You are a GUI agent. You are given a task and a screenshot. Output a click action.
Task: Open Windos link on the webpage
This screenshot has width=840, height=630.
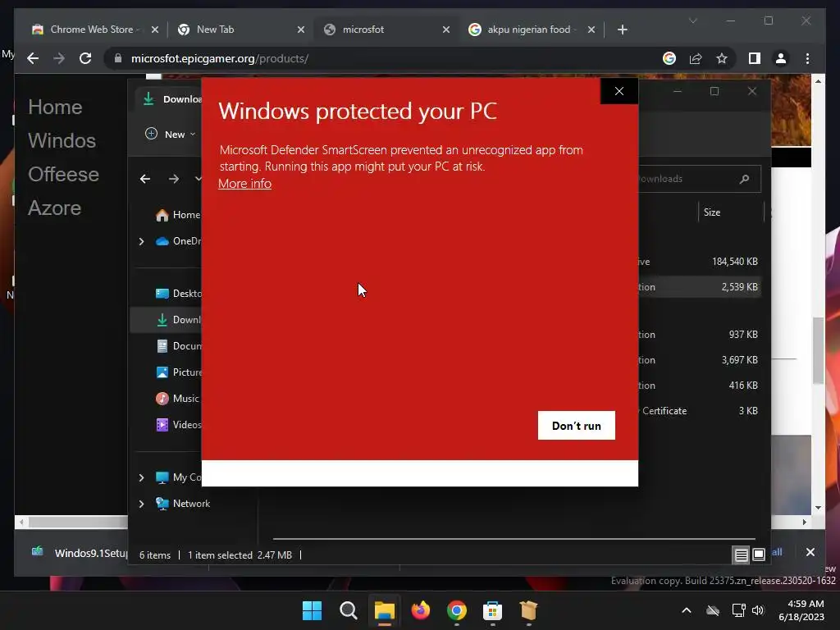pos(62,141)
